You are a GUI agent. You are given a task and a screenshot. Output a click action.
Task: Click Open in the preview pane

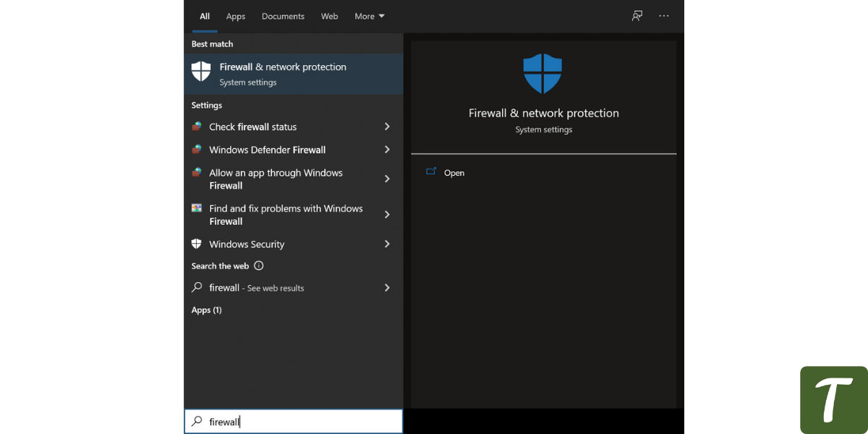click(x=454, y=173)
